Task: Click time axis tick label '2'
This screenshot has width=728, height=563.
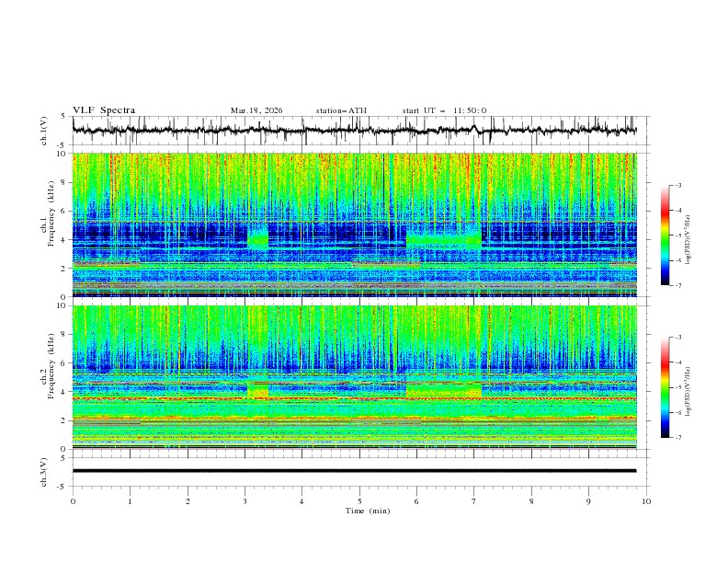Action: coord(188,501)
